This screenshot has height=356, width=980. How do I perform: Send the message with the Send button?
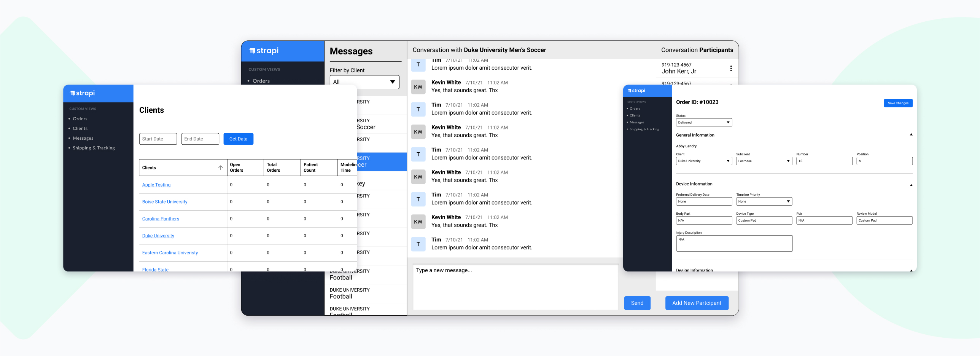pyautogui.click(x=637, y=303)
